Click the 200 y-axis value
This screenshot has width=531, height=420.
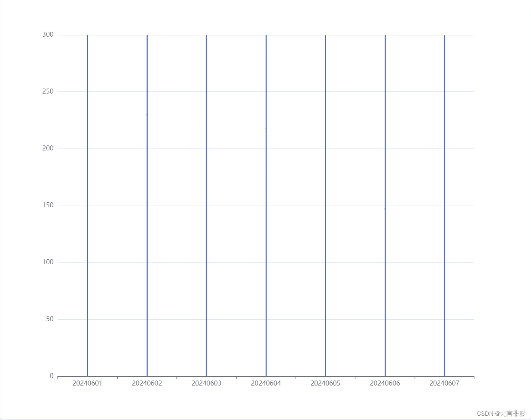48,148
